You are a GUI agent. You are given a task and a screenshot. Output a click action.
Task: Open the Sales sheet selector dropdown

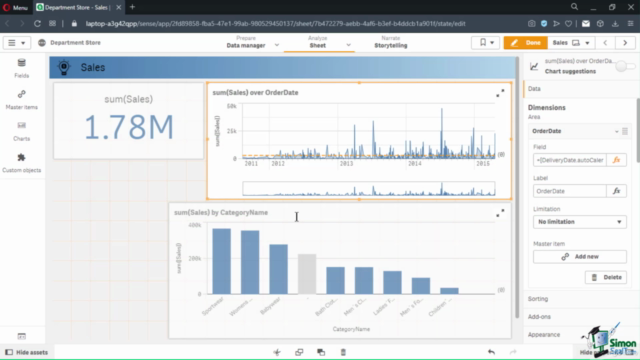point(571,42)
